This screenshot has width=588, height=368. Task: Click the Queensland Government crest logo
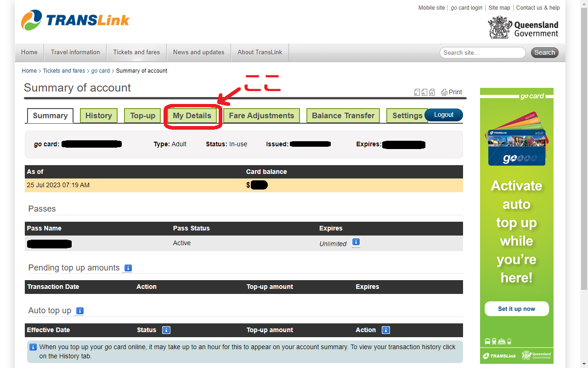tap(523, 28)
